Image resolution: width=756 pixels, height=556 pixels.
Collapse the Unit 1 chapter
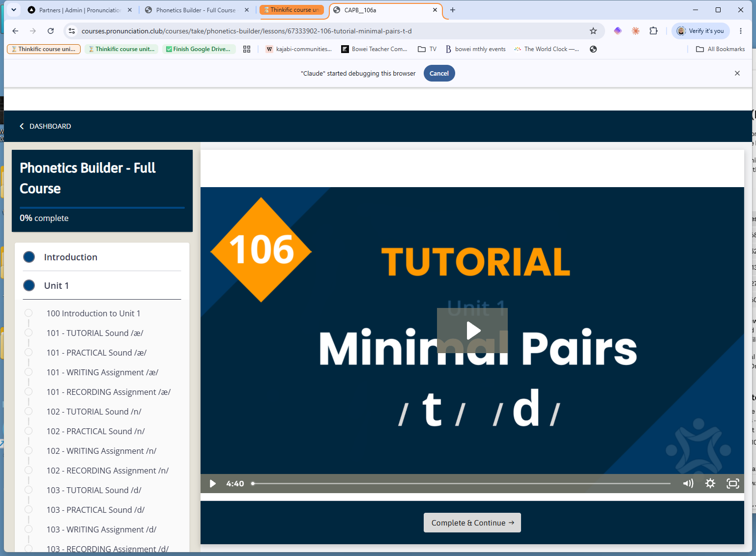(x=102, y=285)
